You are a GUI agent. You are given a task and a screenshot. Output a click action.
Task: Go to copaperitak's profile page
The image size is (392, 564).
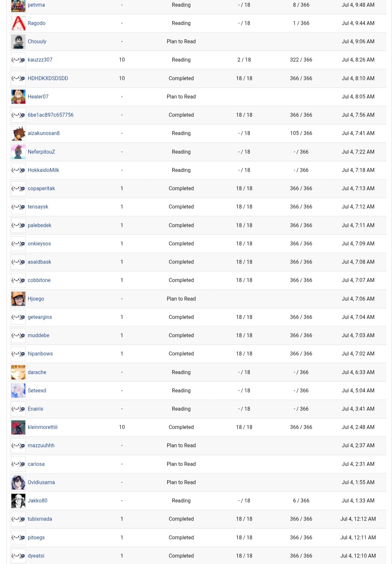click(41, 188)
